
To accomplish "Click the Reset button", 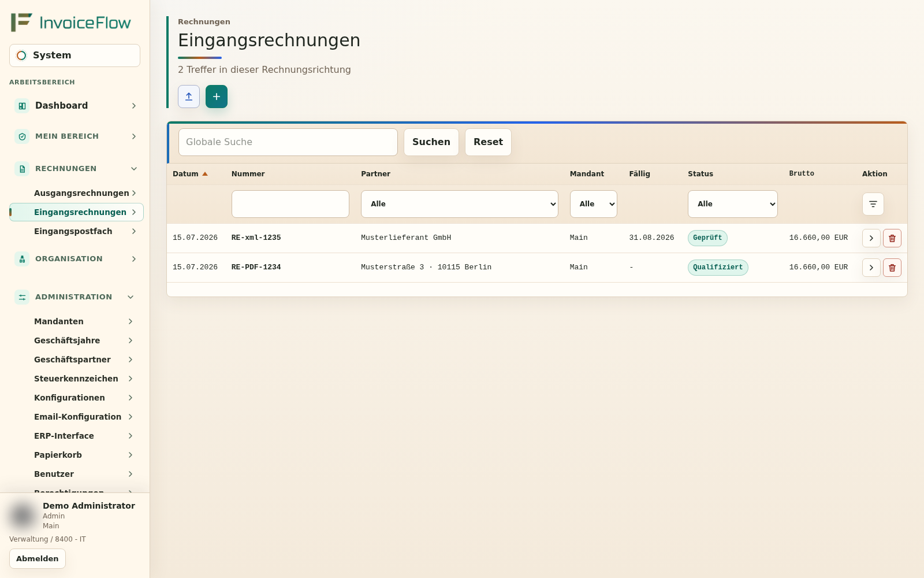I will (x=488, y=142).
